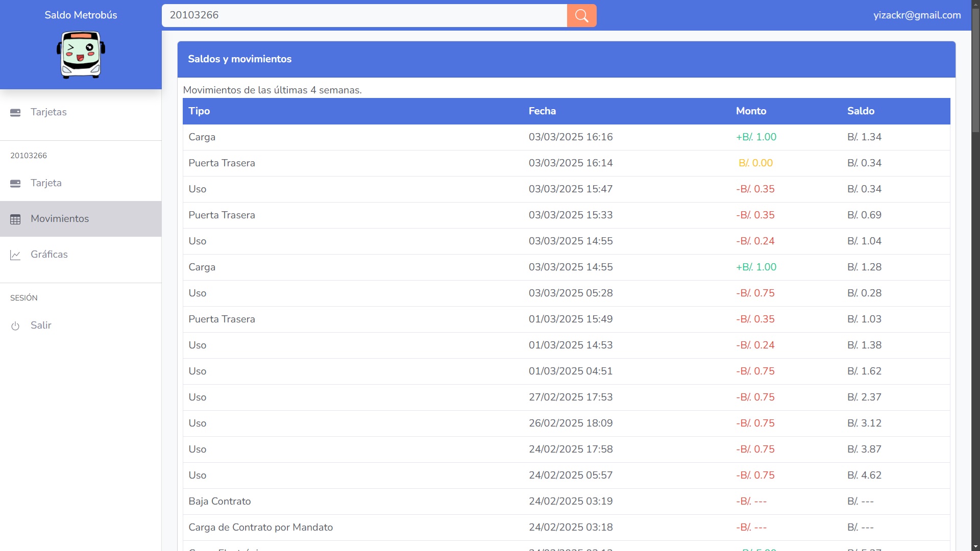
Task: Click date 03/03/2025 15:47
Action: point(571,189)
